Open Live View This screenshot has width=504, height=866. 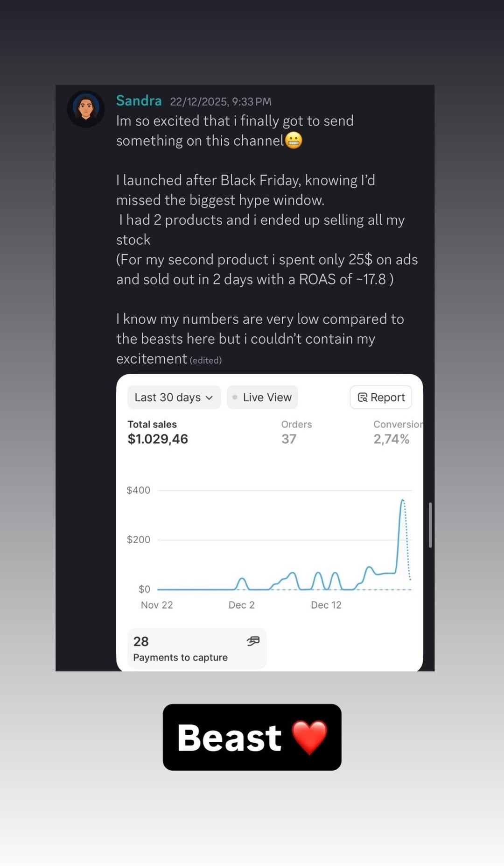262,398
